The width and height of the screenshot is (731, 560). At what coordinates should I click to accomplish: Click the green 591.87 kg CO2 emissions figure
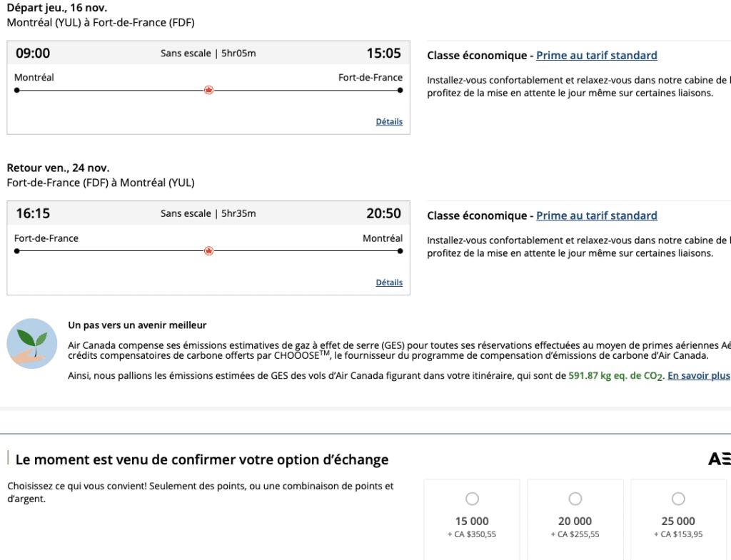pyautogui.click(x=615, y=376)
